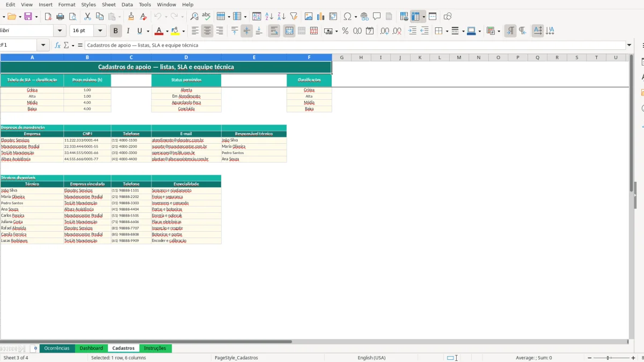The image size is (644, 362).
Task: Format as date icon
Action: [x=370, y=31]
